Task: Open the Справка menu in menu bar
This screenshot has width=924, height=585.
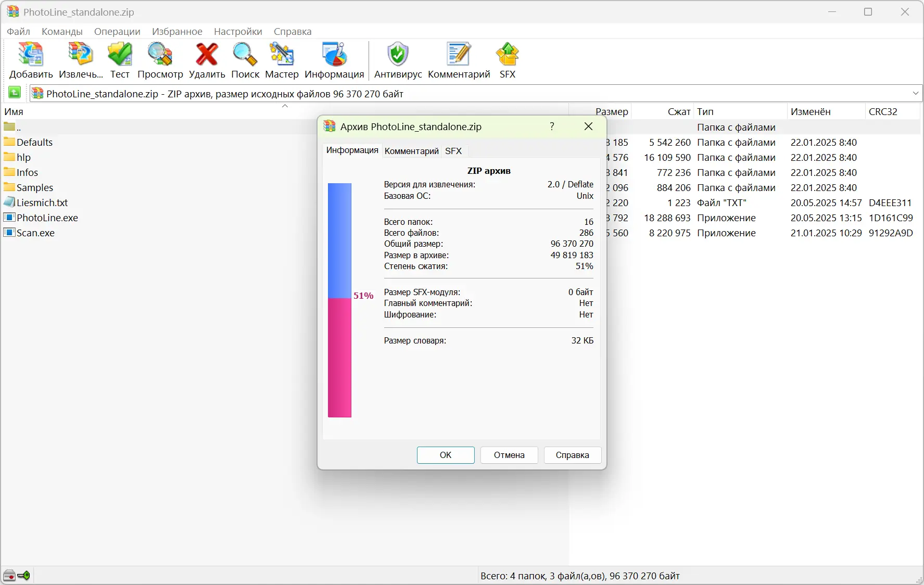Action: click(293, 31)
